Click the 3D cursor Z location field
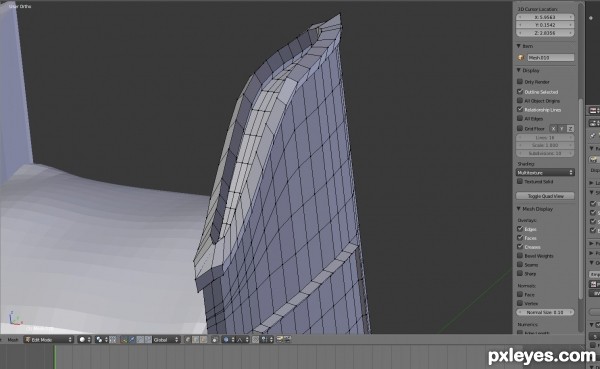Image resolution: width=600 pixels, height=369 pixels. coord(545,33)
